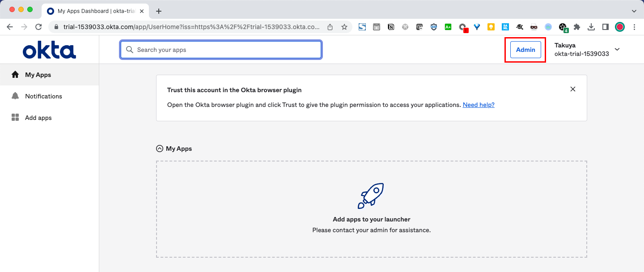Focus the Search your apps field
644x272 pixels.
[x=221, y=50]
